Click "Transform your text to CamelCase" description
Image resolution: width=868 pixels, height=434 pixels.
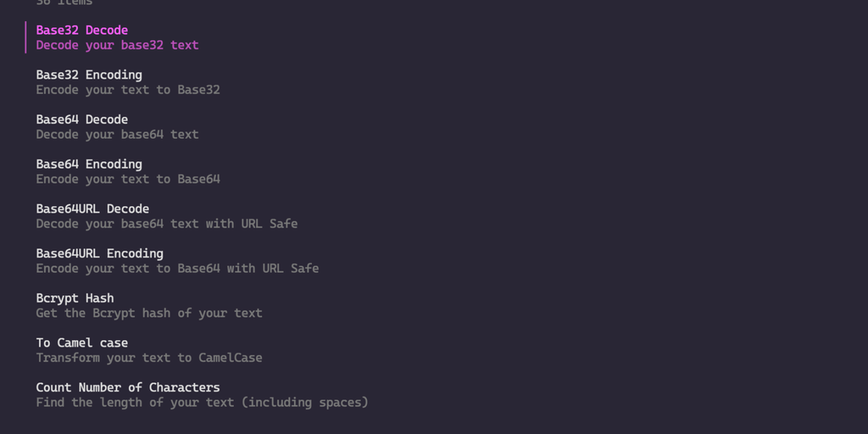149,358
